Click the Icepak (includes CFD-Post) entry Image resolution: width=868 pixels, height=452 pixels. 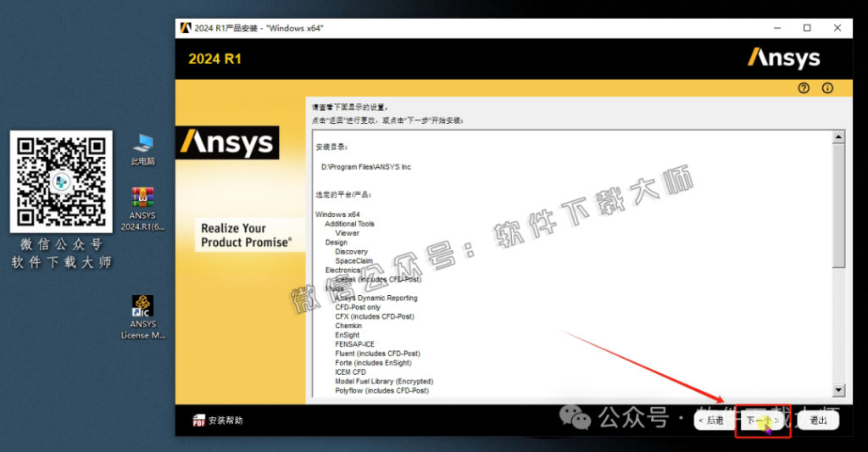point(378,280)
